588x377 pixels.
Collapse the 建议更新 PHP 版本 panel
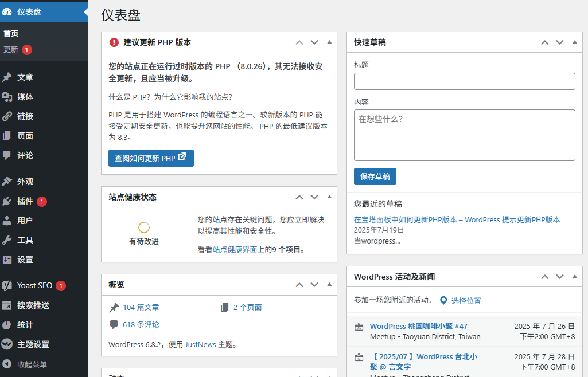coord(329,42)
